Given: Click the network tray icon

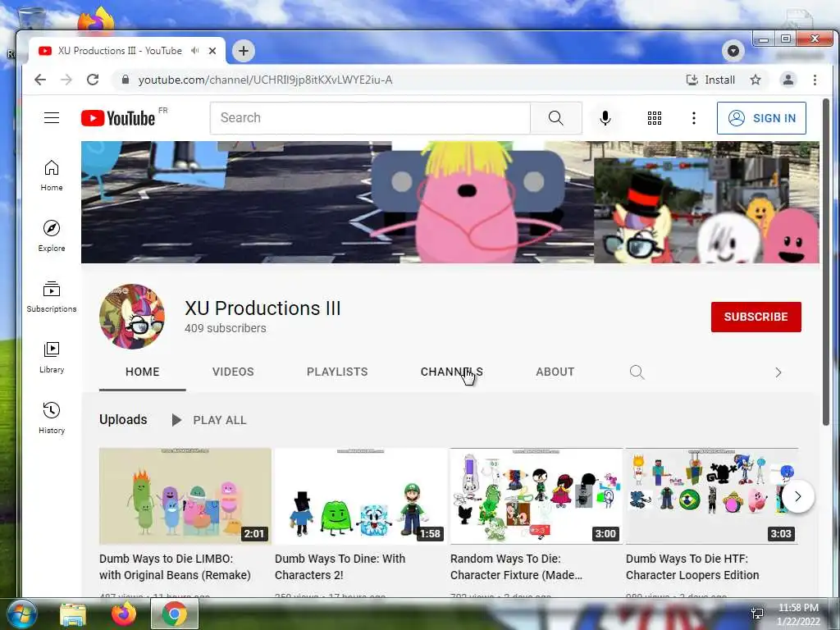Looking at the screenshot, I should pyautogui.click(x=757, y=614).
